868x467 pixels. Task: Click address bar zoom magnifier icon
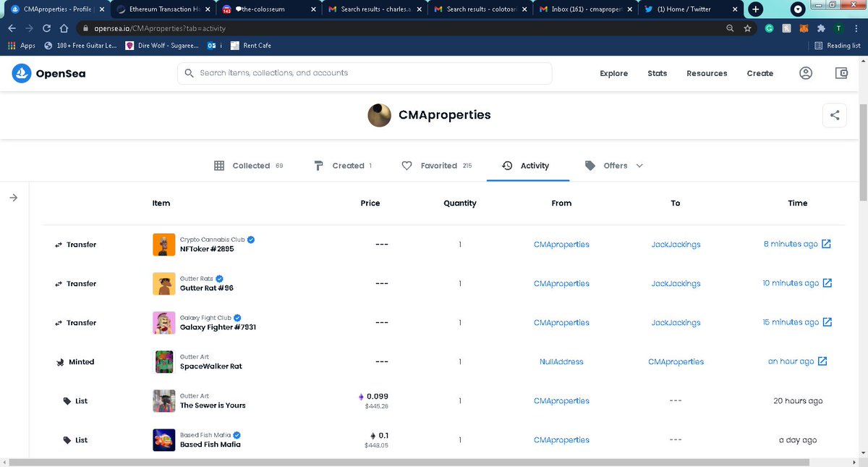pyautogui.click(x=731, y=28)
